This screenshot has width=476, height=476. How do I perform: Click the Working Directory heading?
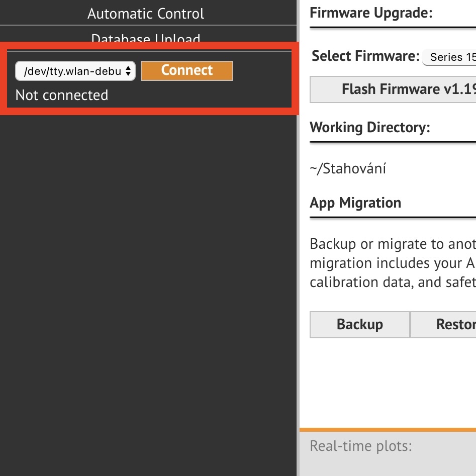(x=370, y=127)
